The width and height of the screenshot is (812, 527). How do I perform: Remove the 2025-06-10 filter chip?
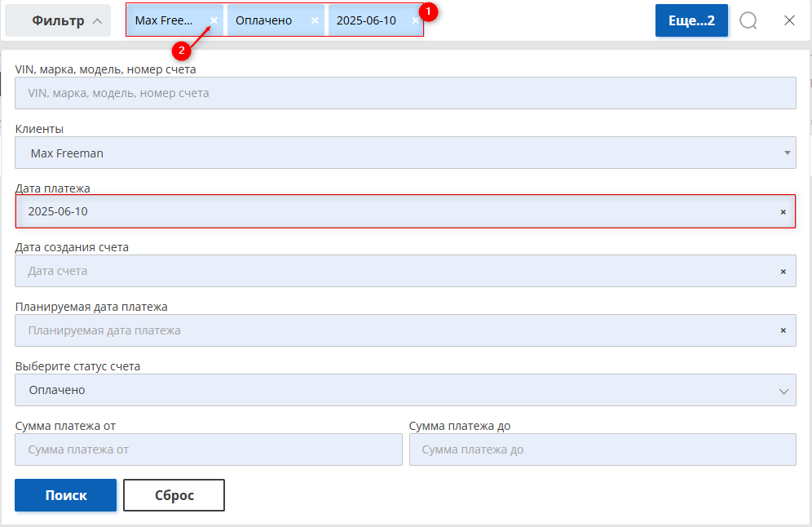[415, 20]
